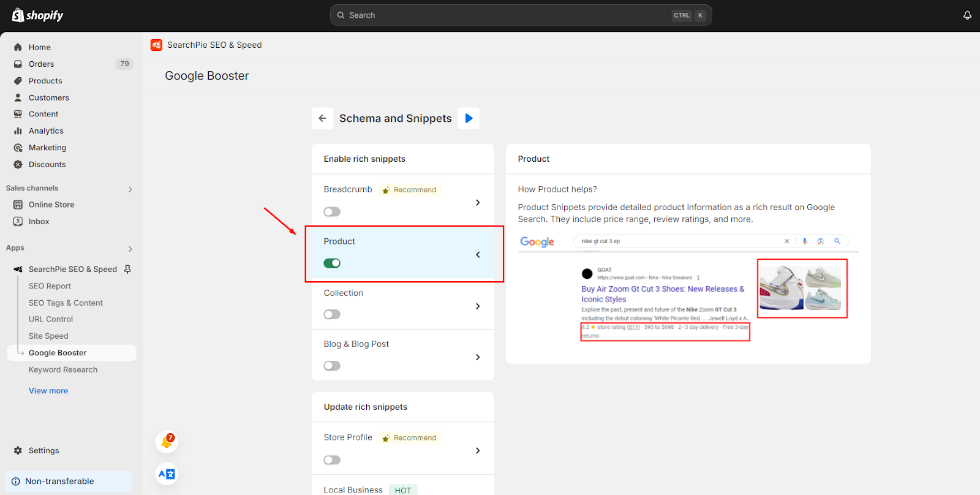Click the Buy Air Zoom Gt Cut 3 title
The height and width of the screenshot is (495, 980).
click(663, 294)
